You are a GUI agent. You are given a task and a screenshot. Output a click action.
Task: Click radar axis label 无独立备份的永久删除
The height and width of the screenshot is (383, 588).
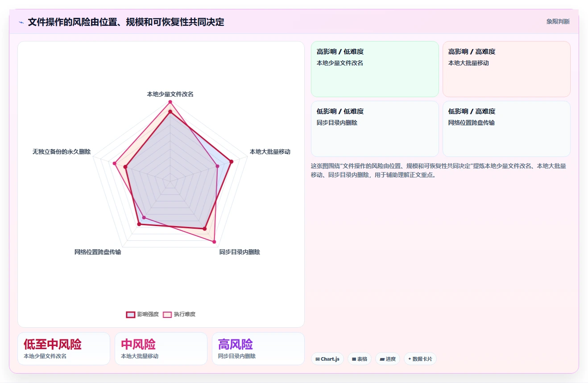[62, 152]
